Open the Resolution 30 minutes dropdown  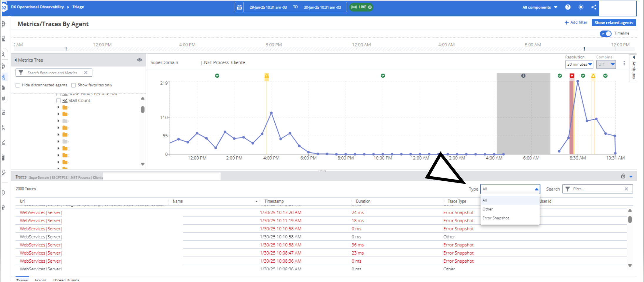point(579,64)
